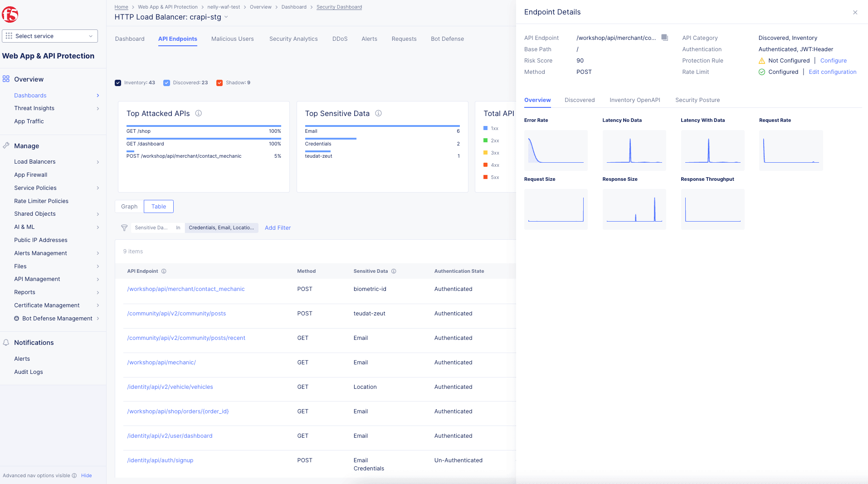The height and width of the screenshot is (484, 868).
Task: Uncheck the Discovered: 23 checkbox
Action: 167,82
